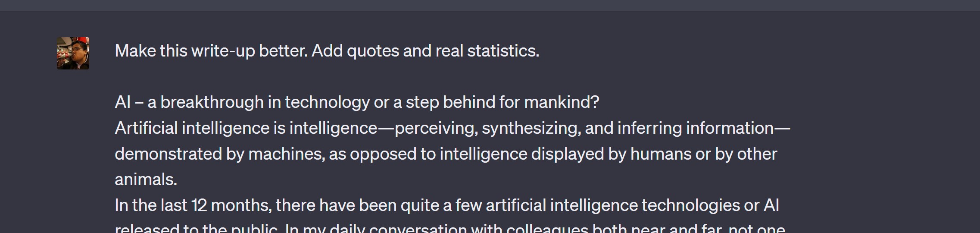This screenshot has width=980, height=233.
Task: Click the phrase 'inferring information' in the message
Action: tap(696, 128)
